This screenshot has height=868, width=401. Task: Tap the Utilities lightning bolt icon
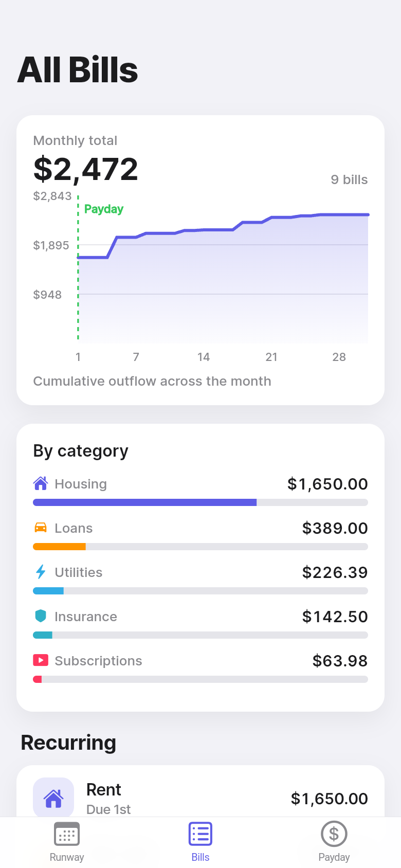pos(41,572)
